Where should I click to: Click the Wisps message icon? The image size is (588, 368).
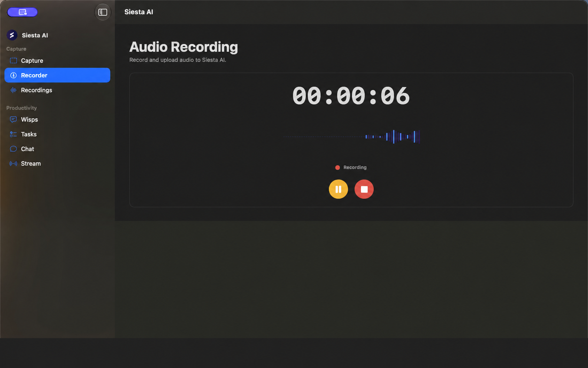[x=13, y=119]
